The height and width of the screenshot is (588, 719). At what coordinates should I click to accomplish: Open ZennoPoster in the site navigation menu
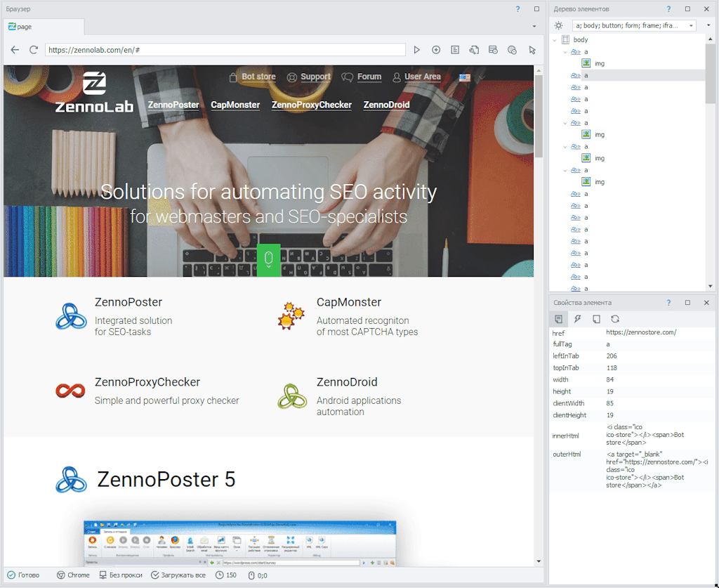(173, 105)
